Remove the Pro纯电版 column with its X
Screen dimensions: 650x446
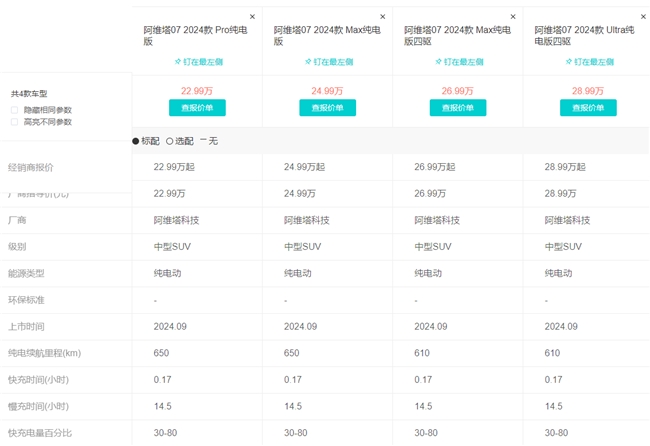point(252,17)
